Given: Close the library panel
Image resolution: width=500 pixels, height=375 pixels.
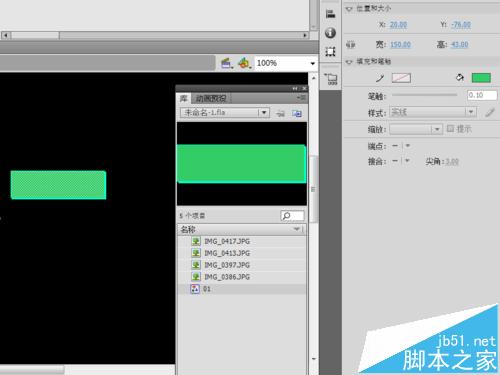Looking at the screenshot, I should click(304, 88).
